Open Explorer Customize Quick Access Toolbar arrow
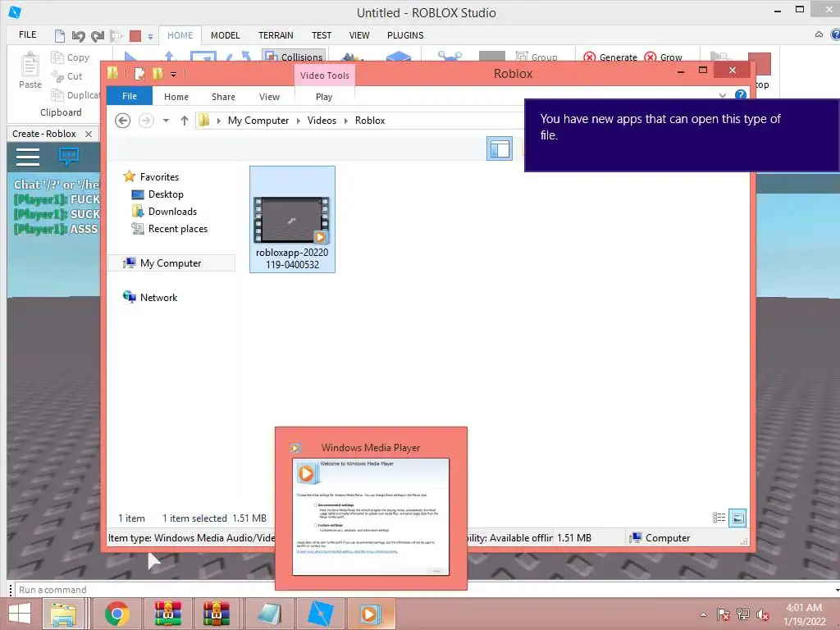This screenshot has height=630, width=840. (x=174, y=75)
